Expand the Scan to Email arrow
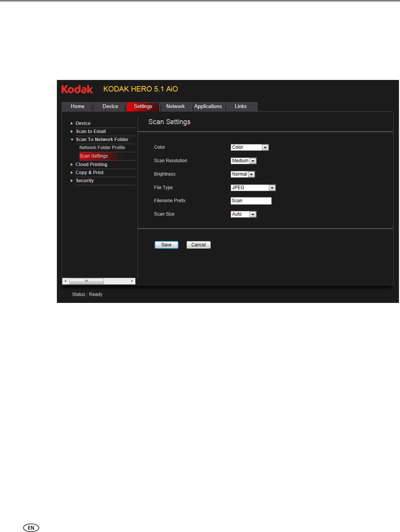Screen dimensions: 400x532 72,131
